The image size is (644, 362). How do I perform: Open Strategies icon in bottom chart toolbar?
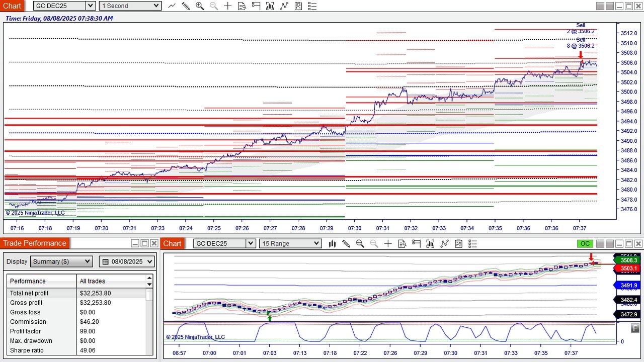(x=458, y=243)
